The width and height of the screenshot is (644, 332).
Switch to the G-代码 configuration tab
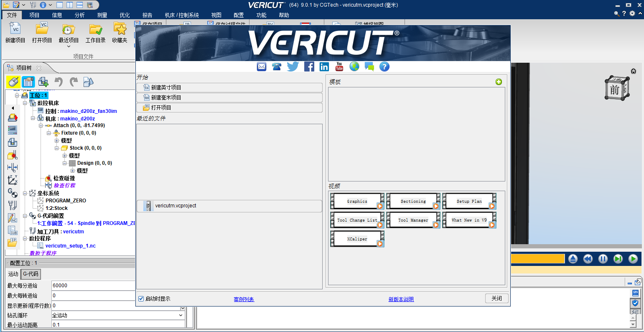pos(31,274)
